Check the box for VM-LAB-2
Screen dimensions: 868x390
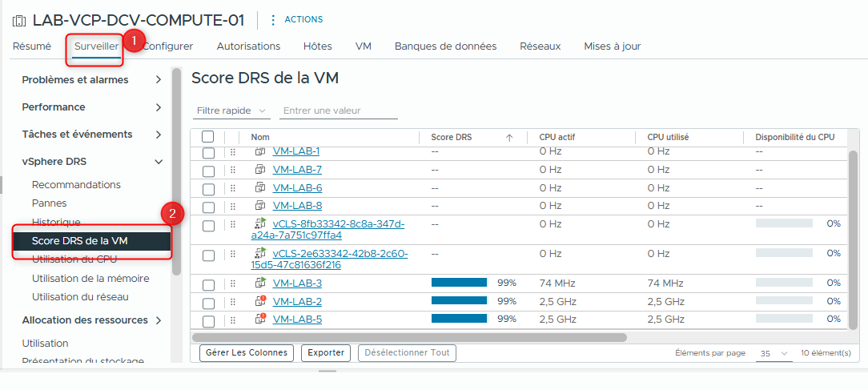pyautogui.click(x=208, y=304)
